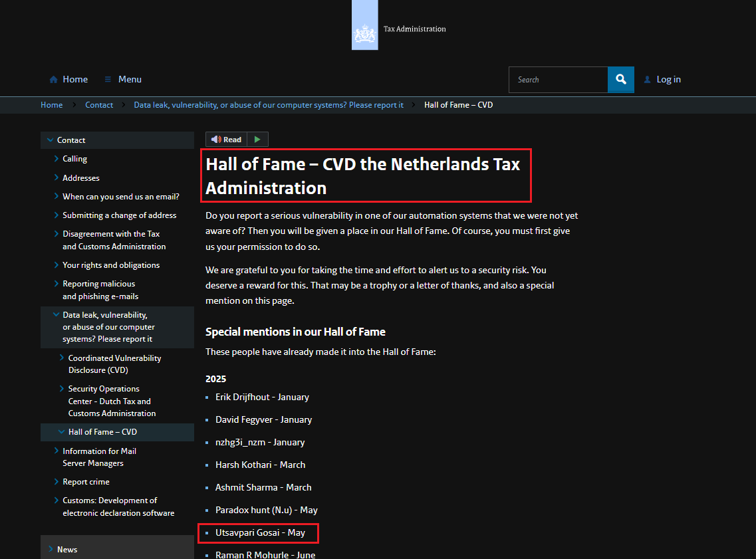Click the Special mentions in our Hall of Fame heading
756x559 pixels.
tap(295, 332)
